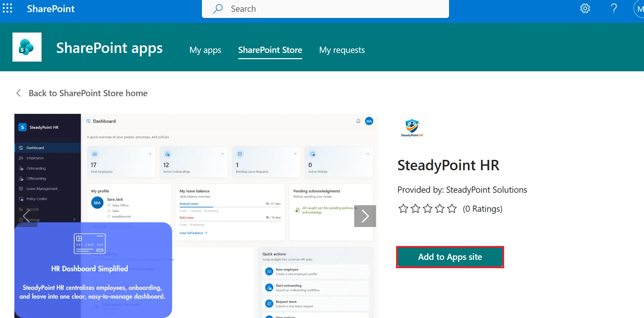Show the next screenshot with right arrow

pos(365,216)
